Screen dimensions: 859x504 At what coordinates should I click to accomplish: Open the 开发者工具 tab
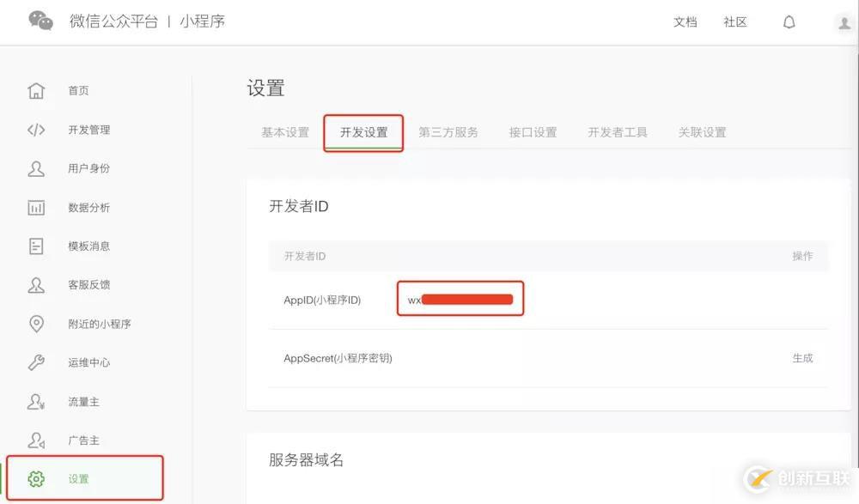(617, 132)
